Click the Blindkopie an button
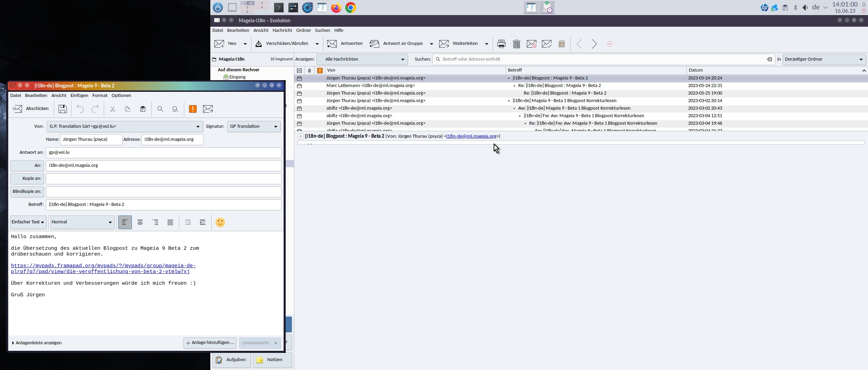The image size is (868, 370). (27, 192)
